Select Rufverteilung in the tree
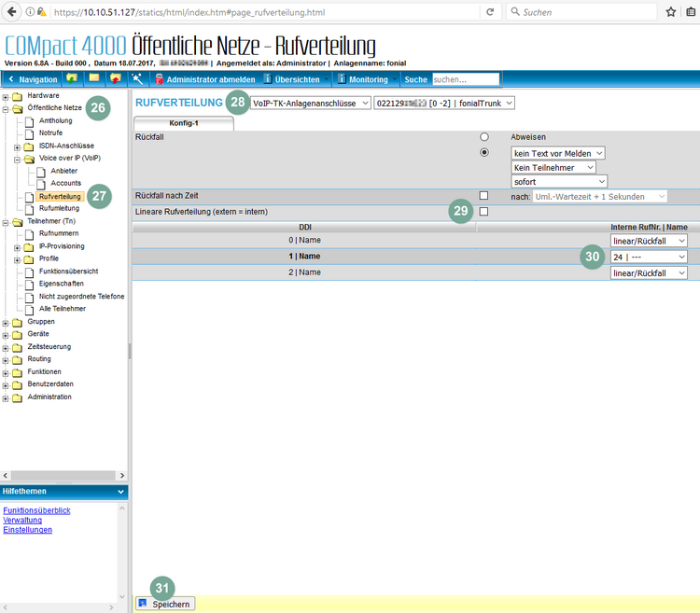Screen dimensions: 700x613 (60, 197)
